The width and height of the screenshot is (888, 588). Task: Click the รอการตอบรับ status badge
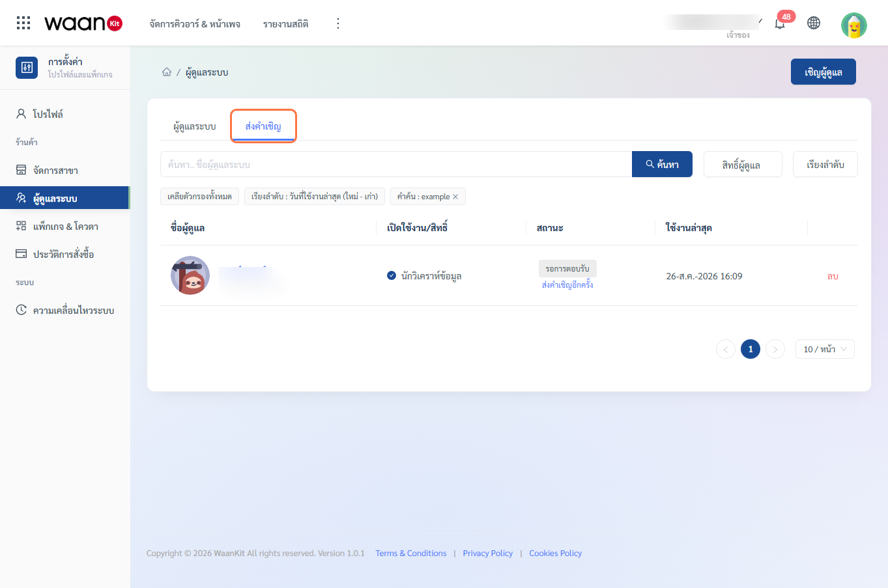[567, 268]
